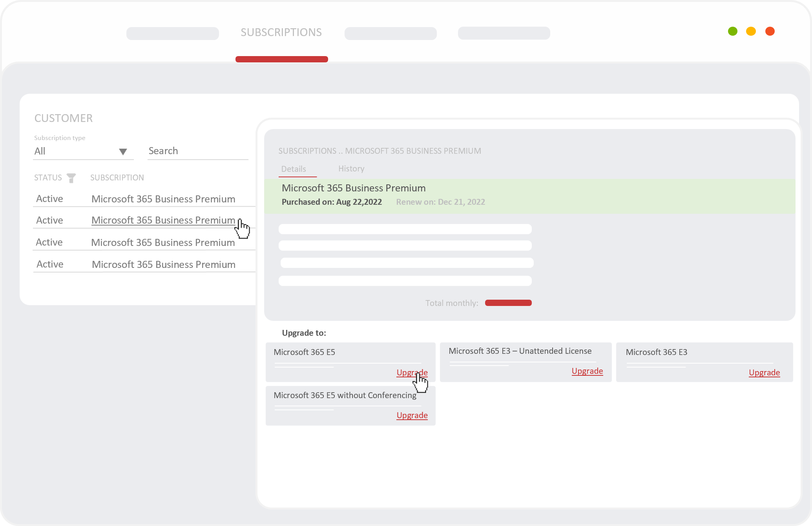Click the STATUS filter funnel icon
812x526 pixels.
click(x=71, y=178)
